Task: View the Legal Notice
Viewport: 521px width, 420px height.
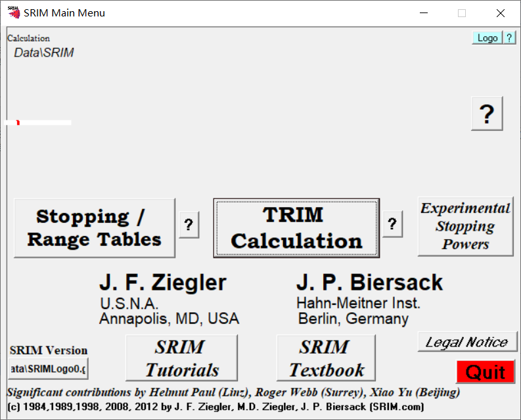Action: [x=467, y=342]
